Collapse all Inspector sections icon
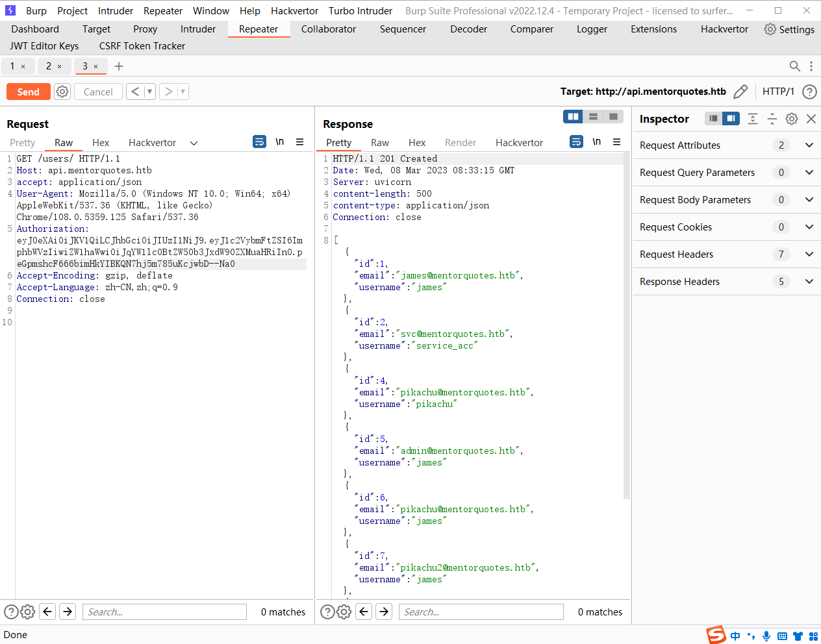 pos(772,118)
